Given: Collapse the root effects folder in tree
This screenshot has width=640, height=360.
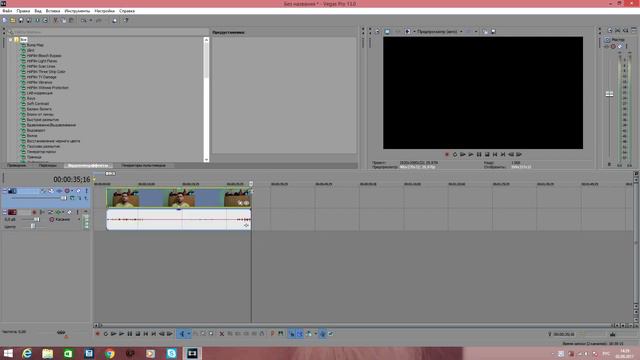Looking at the screenshot, I should point(11,40).
